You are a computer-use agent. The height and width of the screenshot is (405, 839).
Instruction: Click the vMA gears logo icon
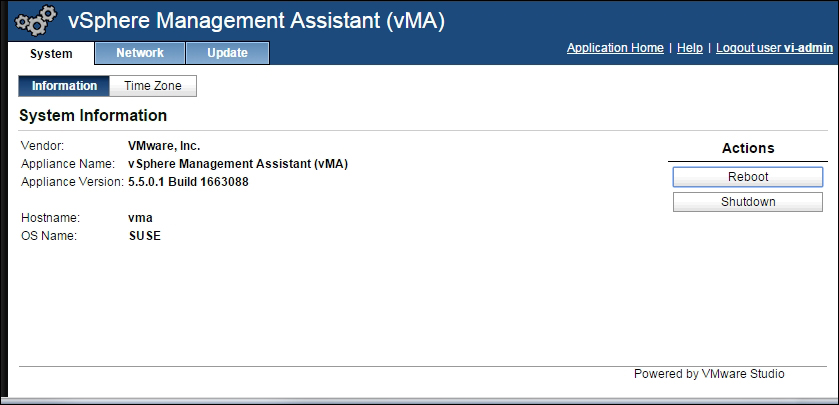tap(36, 21)
